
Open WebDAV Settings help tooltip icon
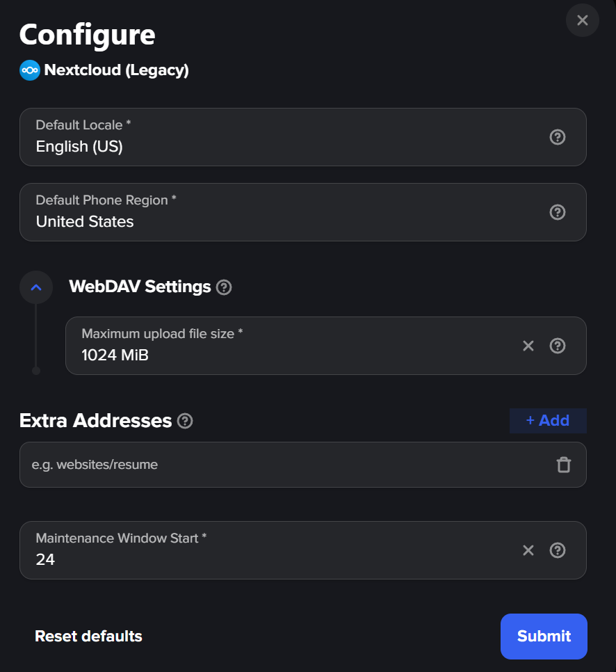tap(224, 287)
